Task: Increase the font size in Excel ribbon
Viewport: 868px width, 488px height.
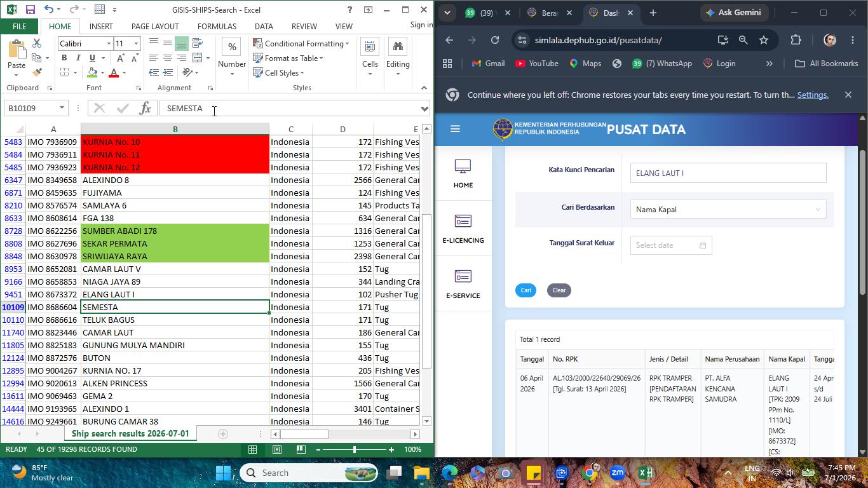Action: pyautogui.click(x=121, y=58)
